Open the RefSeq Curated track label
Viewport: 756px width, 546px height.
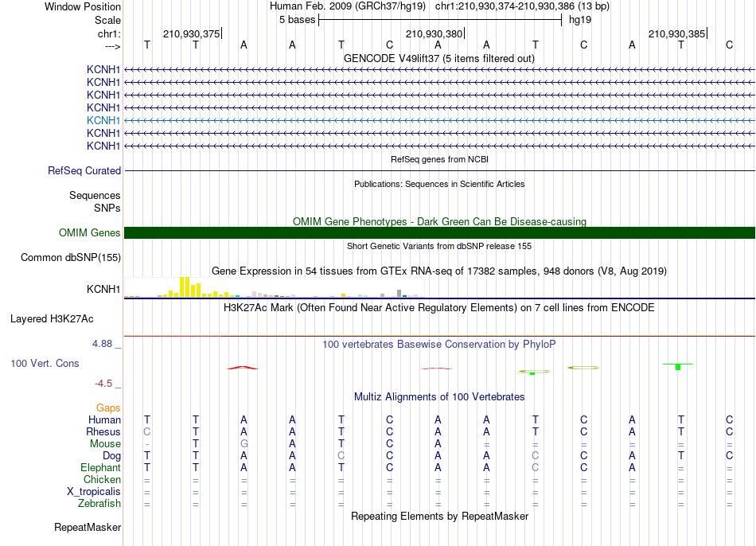pos(84,171)
